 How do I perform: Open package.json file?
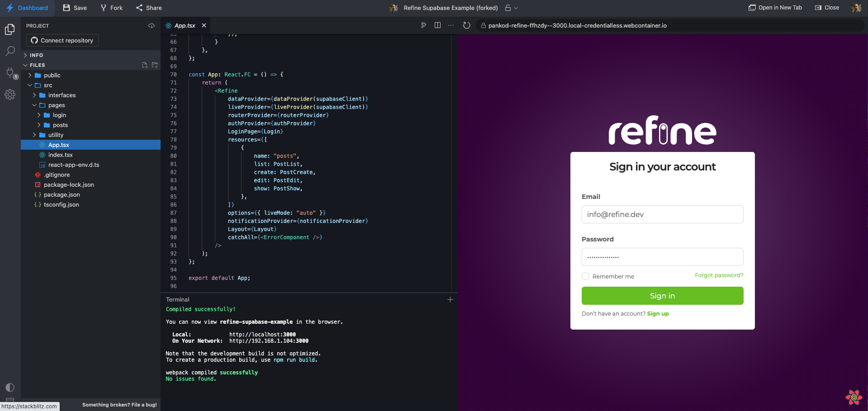[x=90, y=195]
